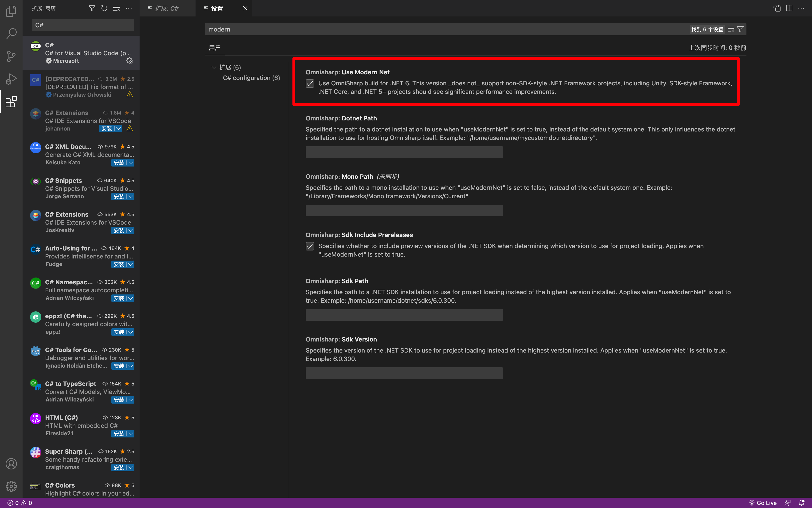812x508 pixels.
Task: Click warning icon on deprecated Przemysław extension
Action: (x=129, y=94)
